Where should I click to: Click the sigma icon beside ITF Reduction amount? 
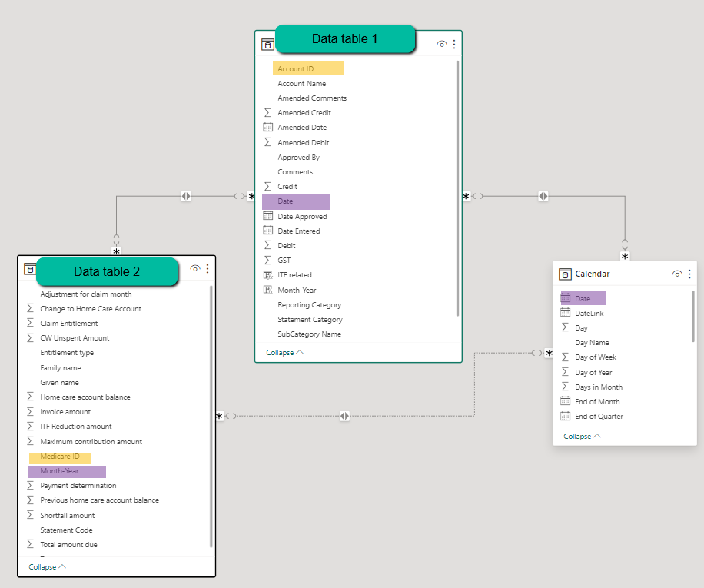(x=30, y=427)
